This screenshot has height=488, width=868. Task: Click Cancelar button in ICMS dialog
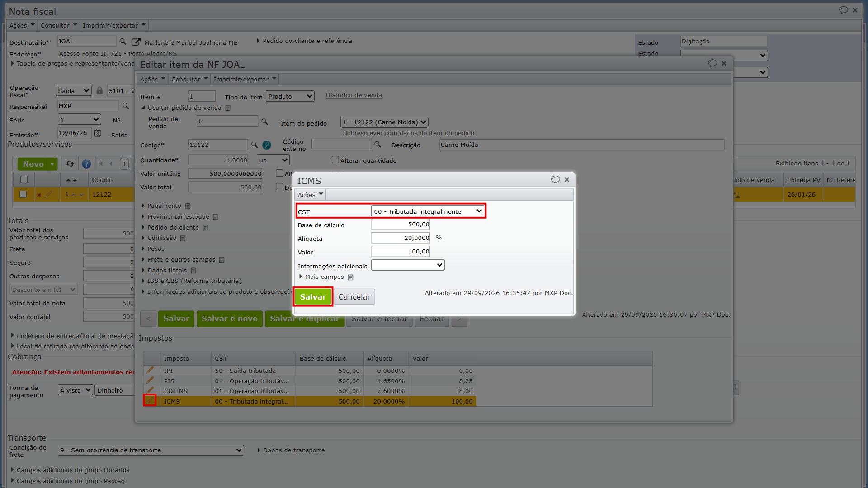tap(354, 297)
